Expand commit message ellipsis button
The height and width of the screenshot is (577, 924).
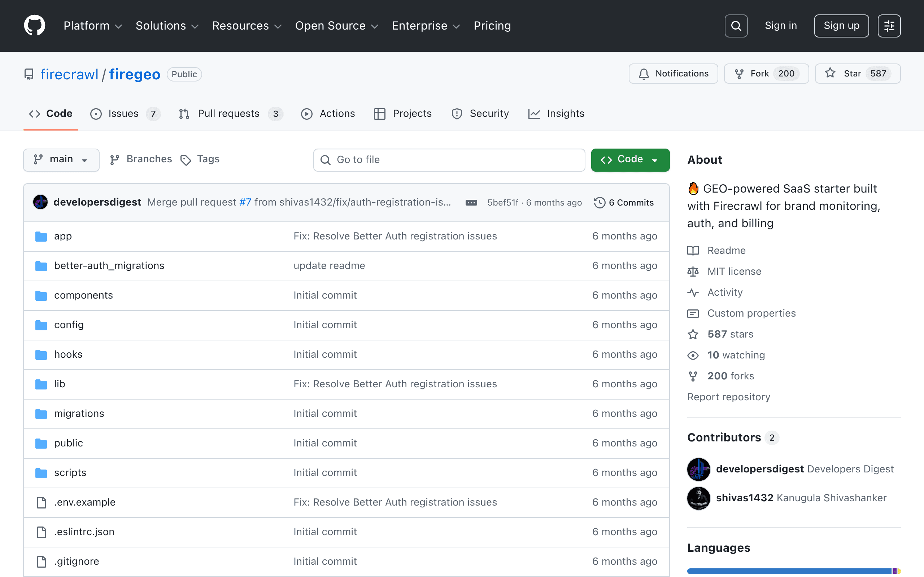tap(471, 203)
